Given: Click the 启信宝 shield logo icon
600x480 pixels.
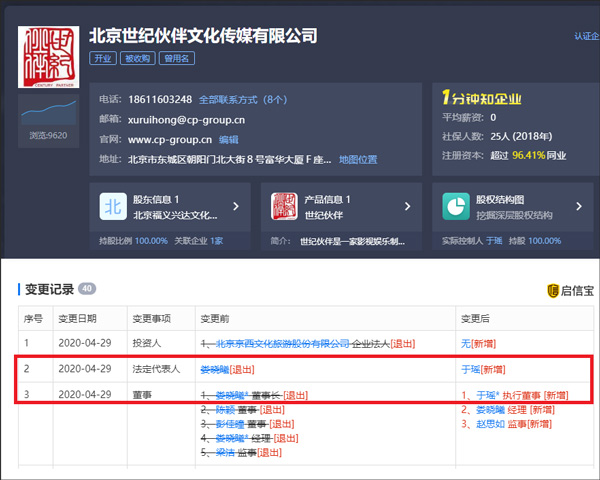Looking at the screenshot, I should pyautogui.click(x=553, y=291).
